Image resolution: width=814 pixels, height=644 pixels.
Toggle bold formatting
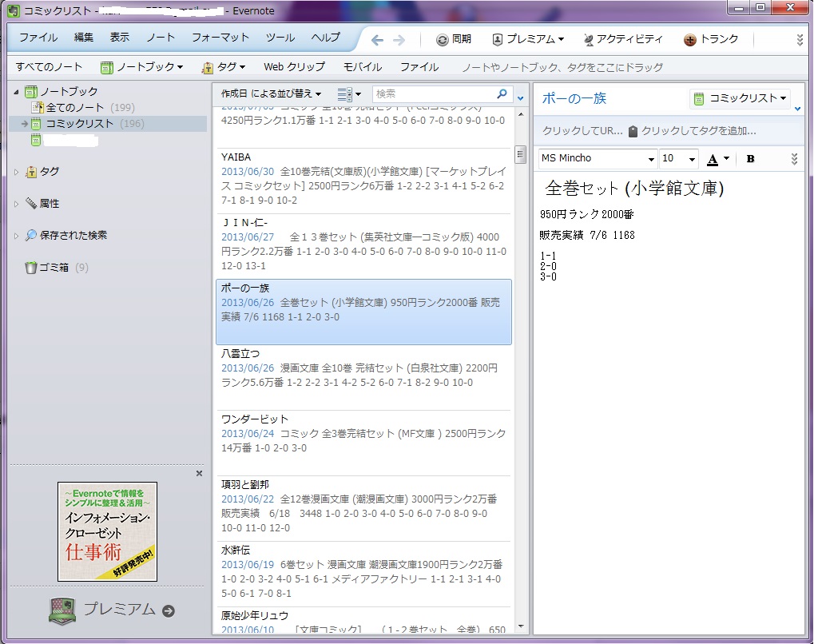(x=750, y=159)
